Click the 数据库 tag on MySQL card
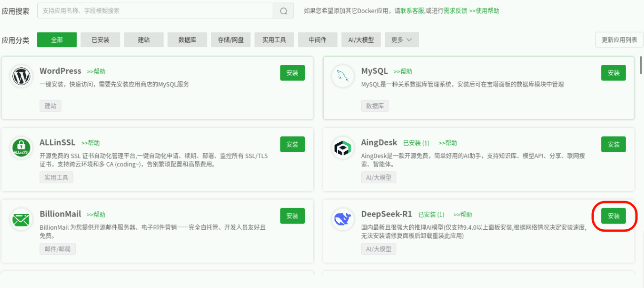This screenshot has height=288, width=644. coord(375,106)
